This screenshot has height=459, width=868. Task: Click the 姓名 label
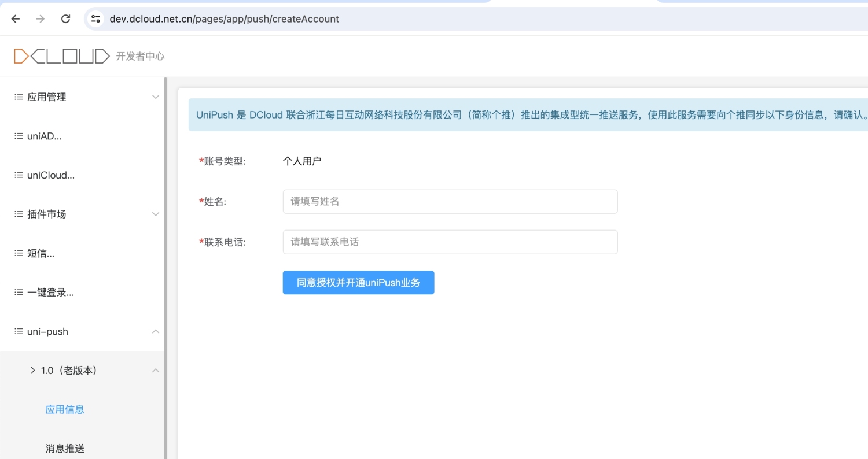[212, 202]
